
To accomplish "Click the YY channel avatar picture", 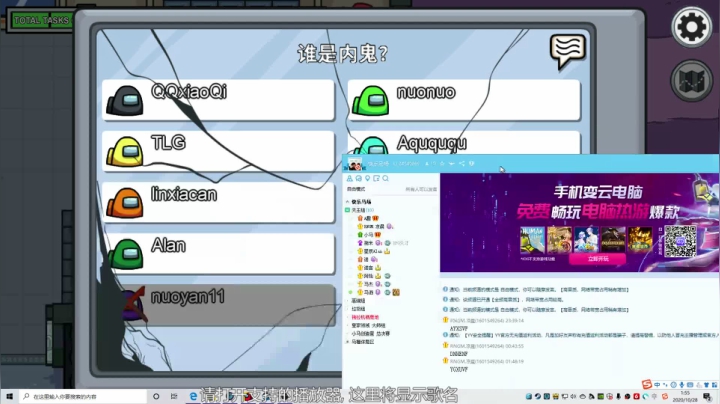I will tap(354, 163).
